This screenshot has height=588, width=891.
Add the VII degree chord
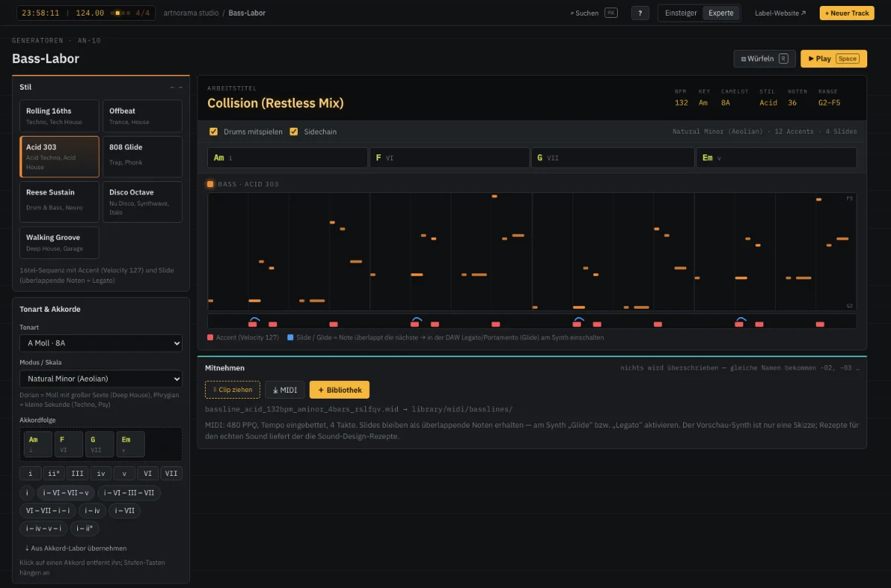(172, 474)
